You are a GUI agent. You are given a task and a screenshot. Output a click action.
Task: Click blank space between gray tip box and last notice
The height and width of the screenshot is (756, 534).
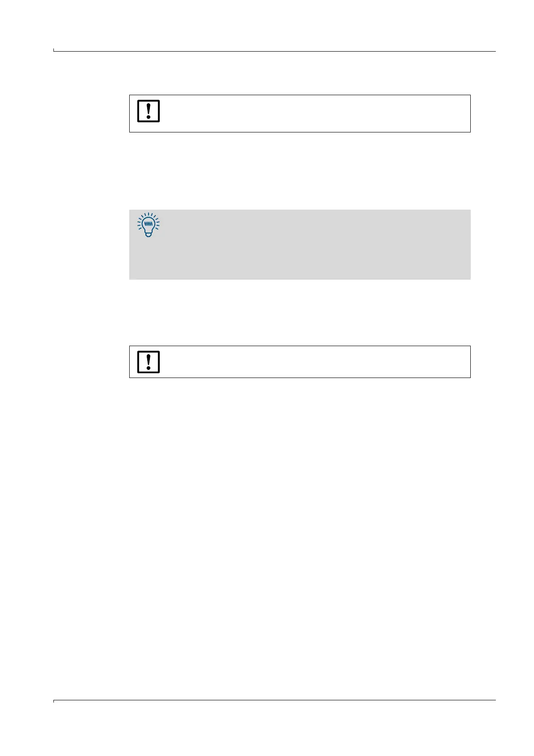[300, 312]
